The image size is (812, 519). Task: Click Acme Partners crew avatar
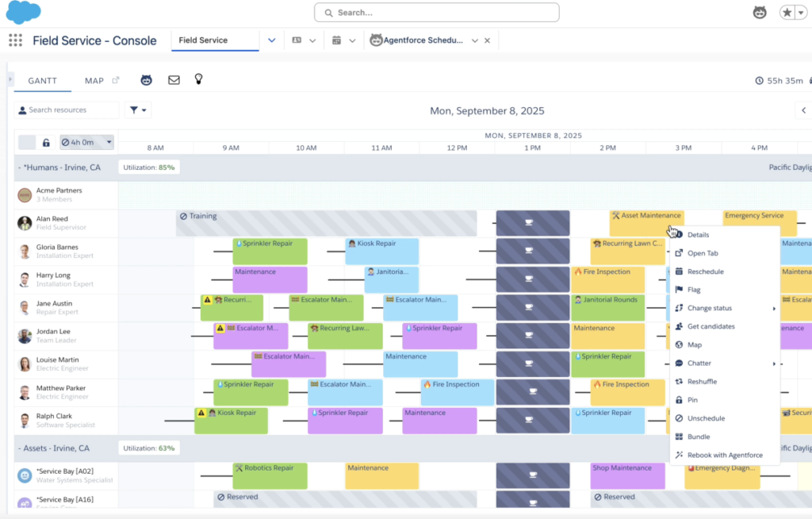[x=25, y=195]
